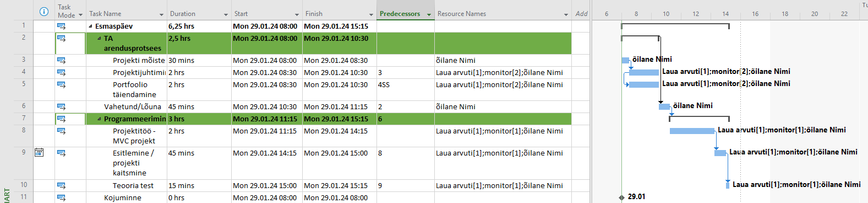This screenshot has height=203, width=868.
Task: Click the Projektitöö Gantt bar labeled monitor[1]
Action: [x=692, y=131]
